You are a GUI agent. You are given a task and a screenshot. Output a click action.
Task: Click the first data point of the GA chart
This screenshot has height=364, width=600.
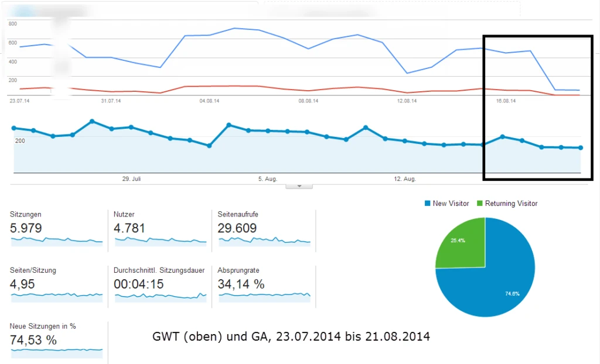click(14, 128)
